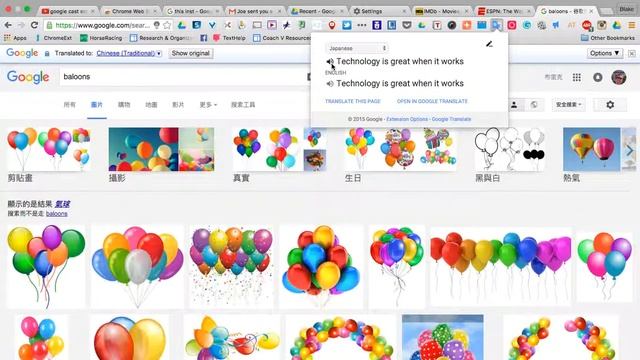
Task: Select the 所有 search results tab
Action: click(69, 105)
